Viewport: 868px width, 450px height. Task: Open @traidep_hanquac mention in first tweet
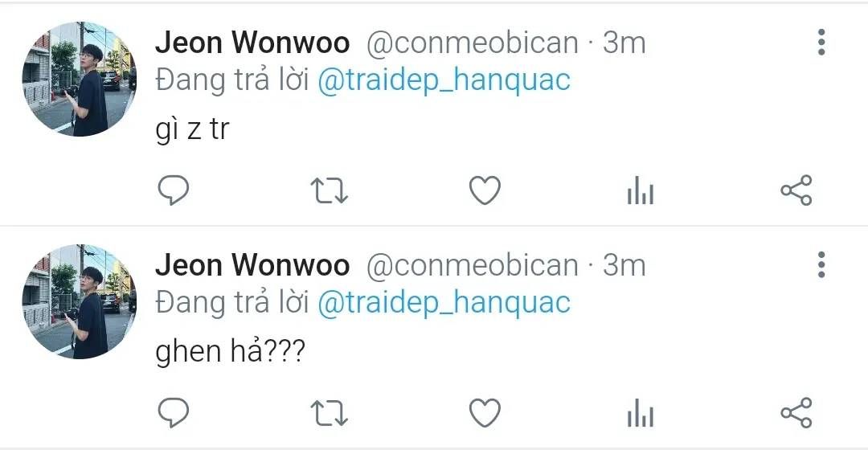tap(444, 81)
